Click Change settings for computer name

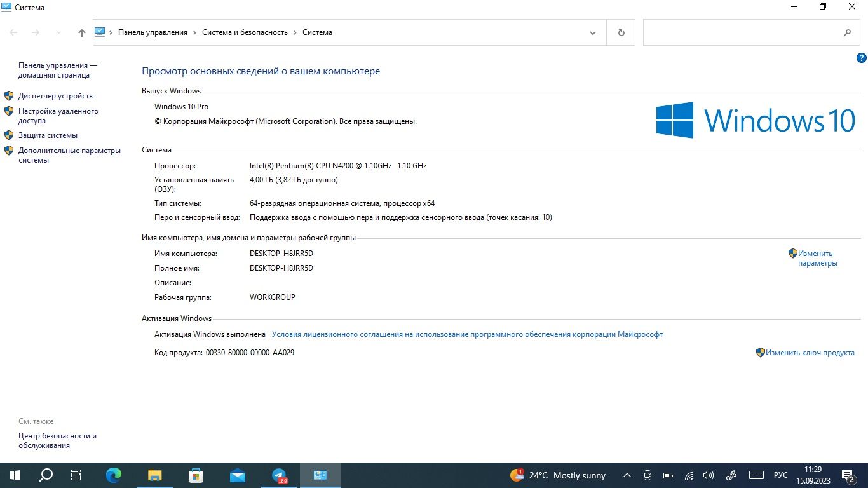click(818, 258)
